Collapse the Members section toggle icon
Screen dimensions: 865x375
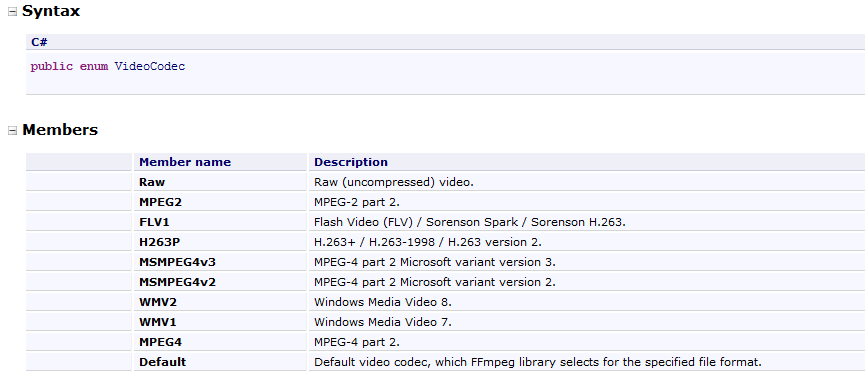coord(12,131)
